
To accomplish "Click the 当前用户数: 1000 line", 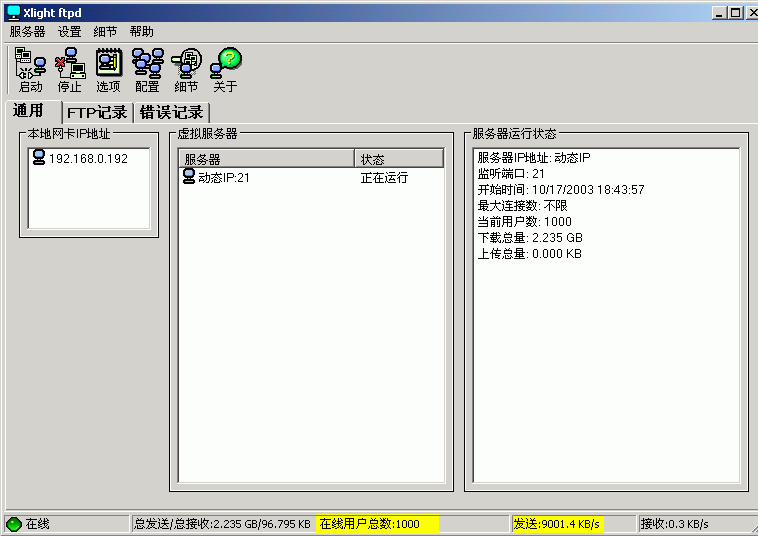I will click(525, 221).
